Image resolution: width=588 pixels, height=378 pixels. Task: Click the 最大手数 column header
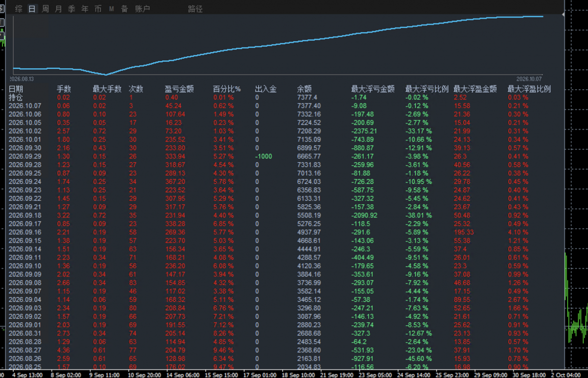coord(107,89)
